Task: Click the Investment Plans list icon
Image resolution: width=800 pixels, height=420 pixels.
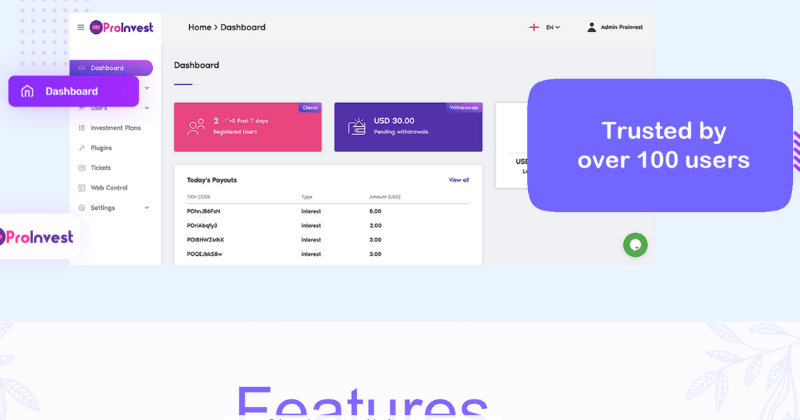Action: [x=82, y=128]
